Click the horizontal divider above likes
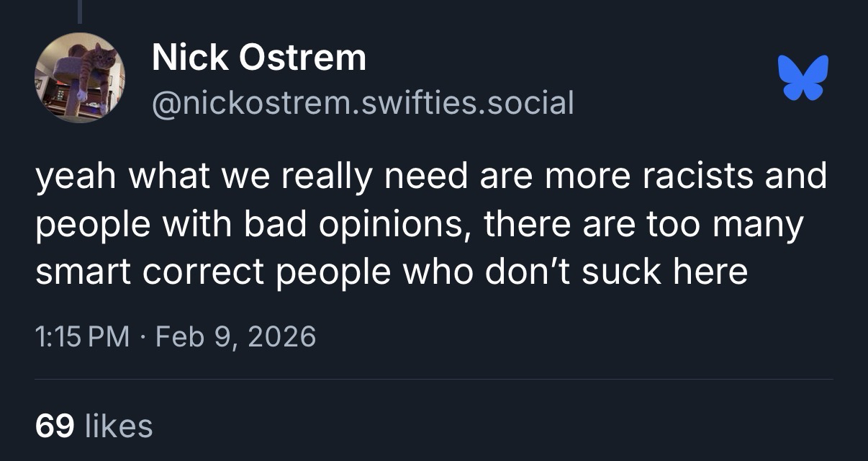 pos(434,380)
